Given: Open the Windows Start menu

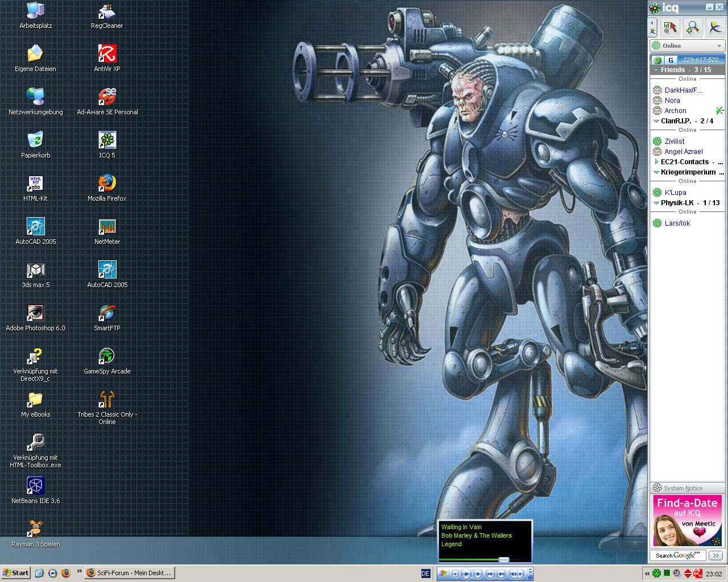Looking at the screenshot, I should (16, 573).
